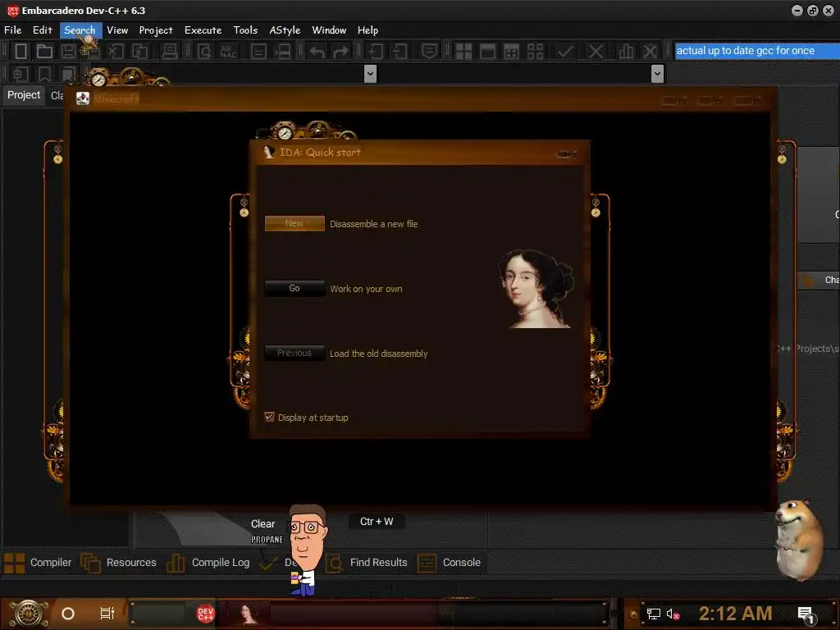
Task: Open the Window menu
Action: (x=329, y=30)
